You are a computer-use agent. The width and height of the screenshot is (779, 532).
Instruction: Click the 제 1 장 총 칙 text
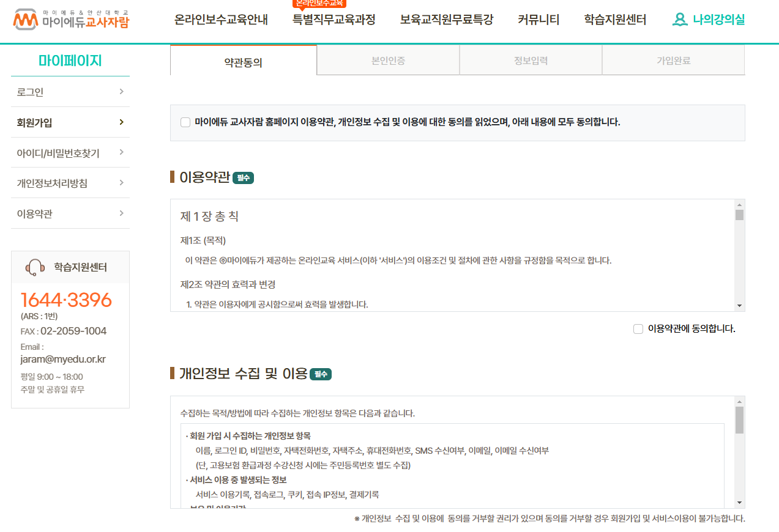tap(209, 216)
